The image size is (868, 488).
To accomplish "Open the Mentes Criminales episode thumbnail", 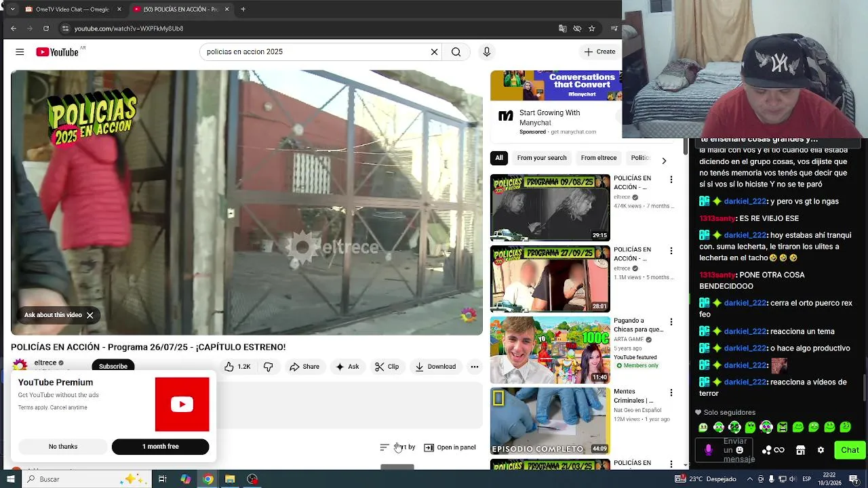I will point(550,421).
